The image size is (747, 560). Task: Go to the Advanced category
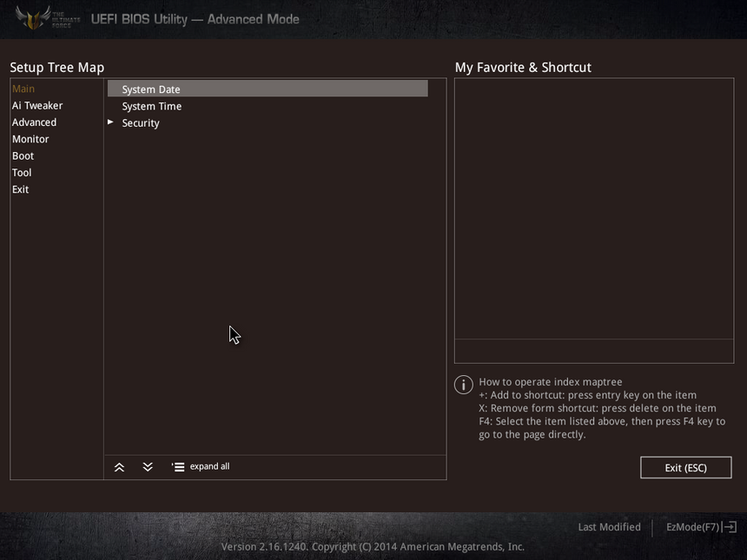point(34,122)
